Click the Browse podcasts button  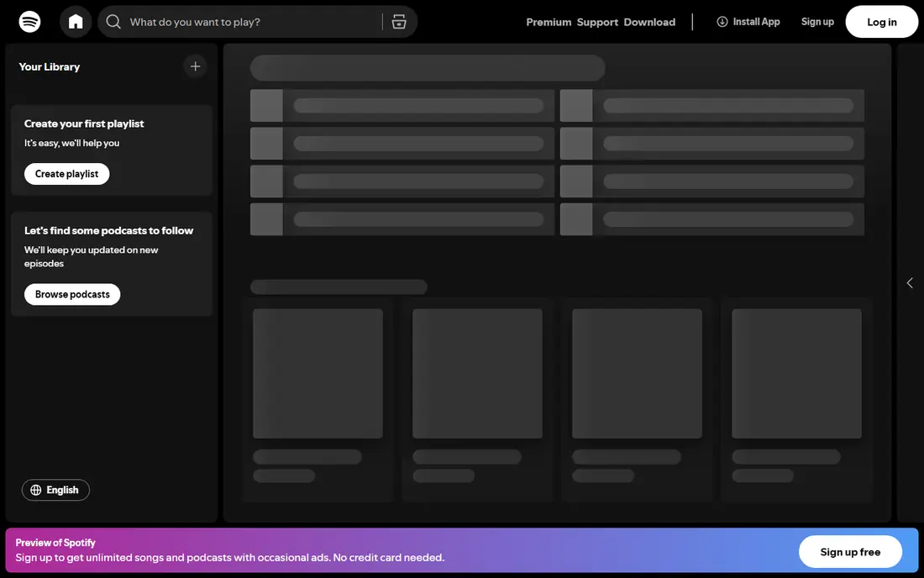[72, 295]
